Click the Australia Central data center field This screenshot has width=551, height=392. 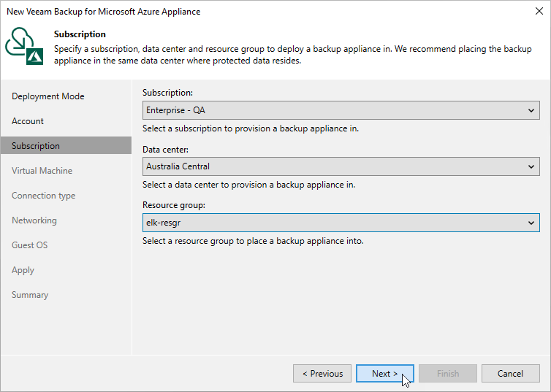pos(341,166)
